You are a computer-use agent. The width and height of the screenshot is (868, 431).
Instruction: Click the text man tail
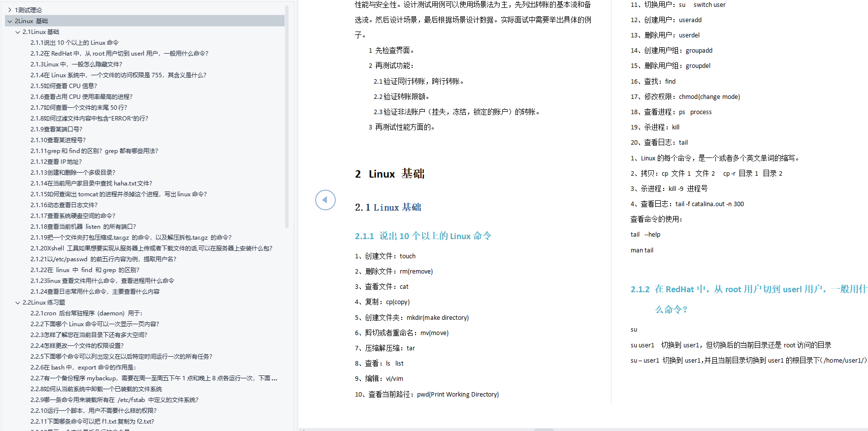pos(642,250)
